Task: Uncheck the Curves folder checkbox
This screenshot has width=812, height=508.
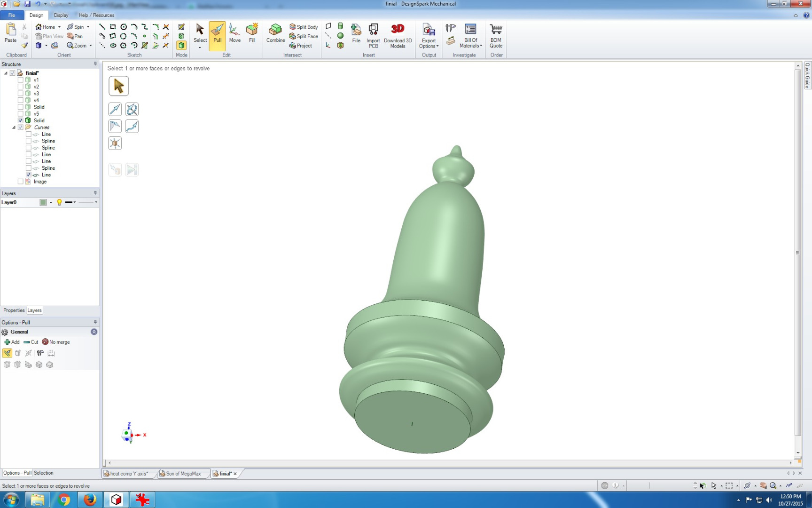Action: [x=21, y=127]
